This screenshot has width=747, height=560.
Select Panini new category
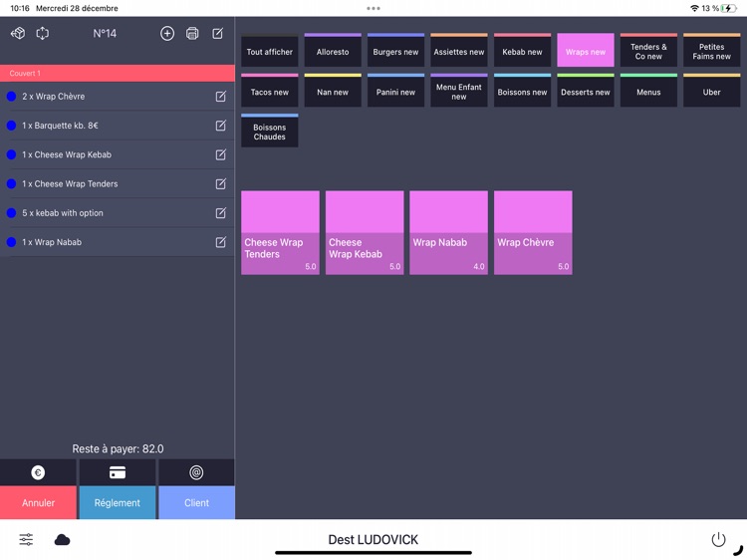395,90
